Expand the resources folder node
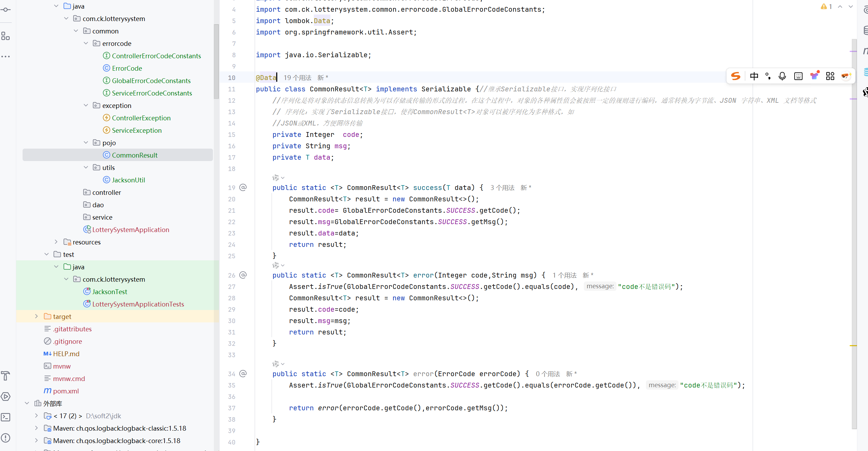The width and height of the screenshot is (868, 451). (x=56, y=242)
